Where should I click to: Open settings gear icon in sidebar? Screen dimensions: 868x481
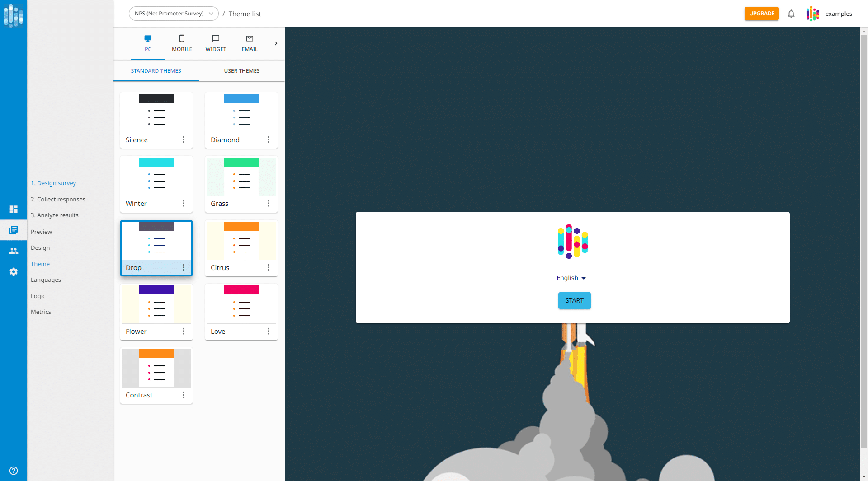point(14,272)
